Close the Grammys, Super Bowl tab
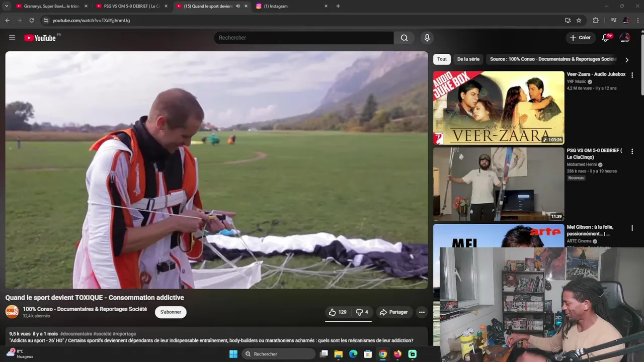 pyautogui.click(x=86, y=6)
